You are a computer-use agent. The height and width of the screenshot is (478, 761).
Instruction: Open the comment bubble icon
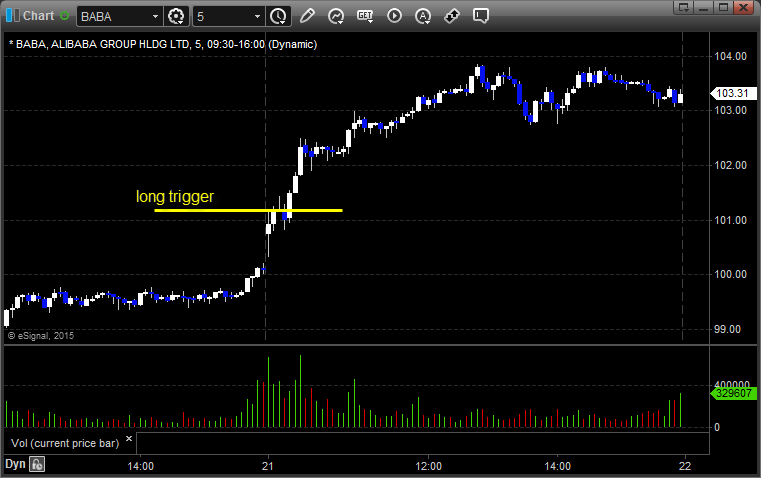pyautogui.click(x=480, y=16)
